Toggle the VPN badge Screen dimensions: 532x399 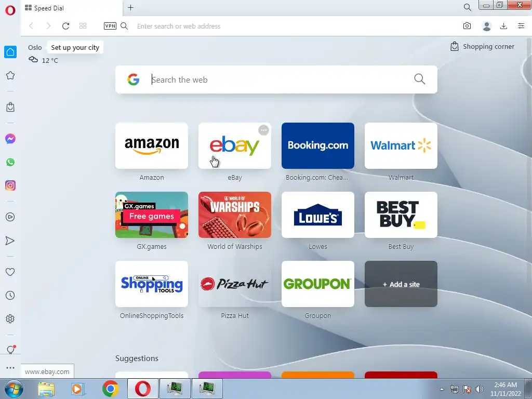point(110,26)
